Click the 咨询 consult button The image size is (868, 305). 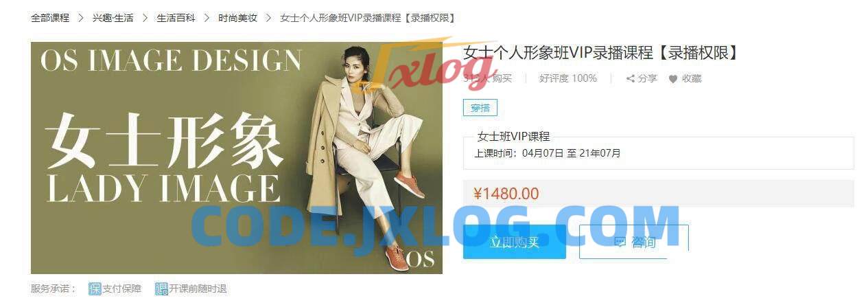click(634, 242)
